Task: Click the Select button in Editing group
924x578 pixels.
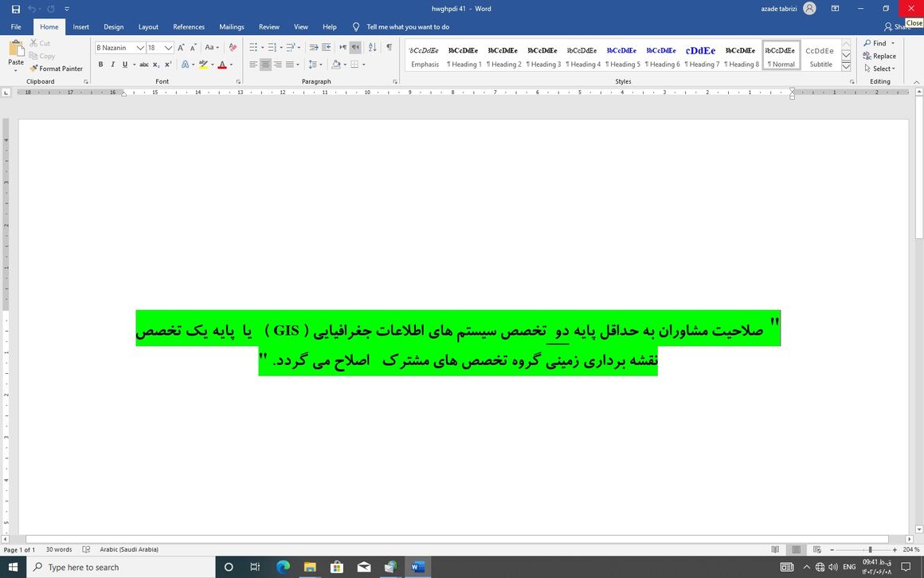Action: 879,69
